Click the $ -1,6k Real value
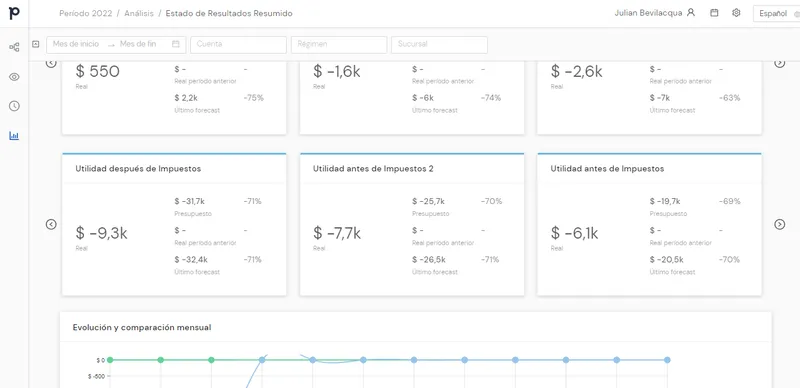The height and width of the screenshot is (388, 800). [x=337, y=72]
